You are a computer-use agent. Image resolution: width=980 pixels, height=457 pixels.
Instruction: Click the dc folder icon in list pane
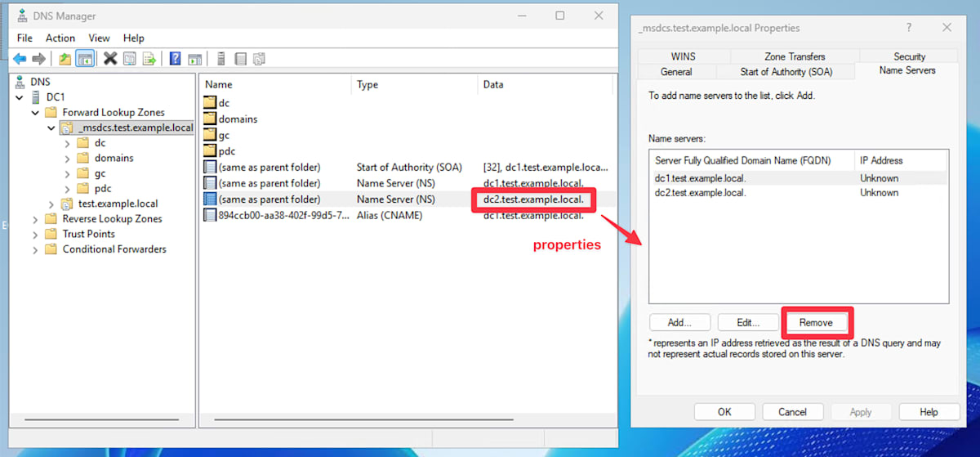pos(210,103)
